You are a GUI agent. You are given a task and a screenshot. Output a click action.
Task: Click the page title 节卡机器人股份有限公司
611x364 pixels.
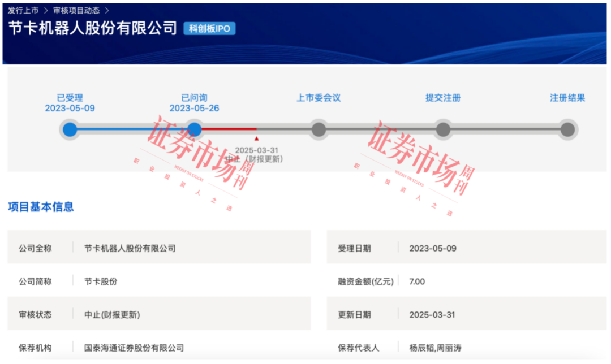pos(93,28)
